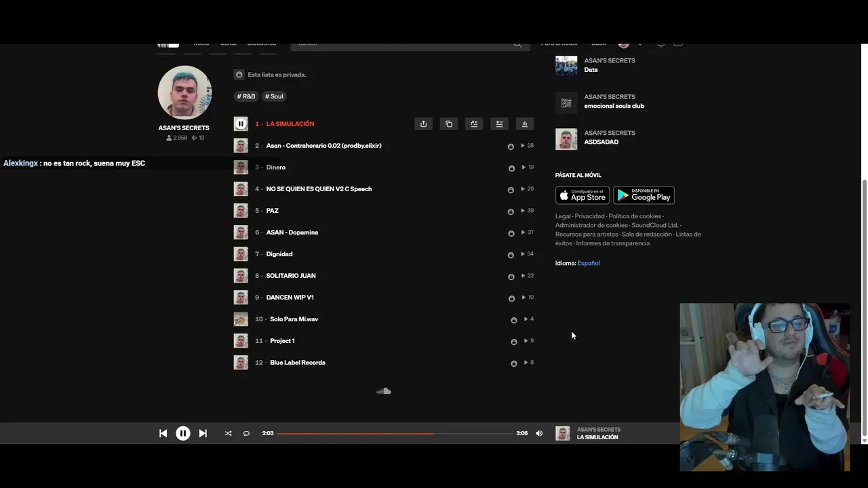Download on the App Store badge
868x488 pixels.
pyautogui.click(x=583, y=195)
